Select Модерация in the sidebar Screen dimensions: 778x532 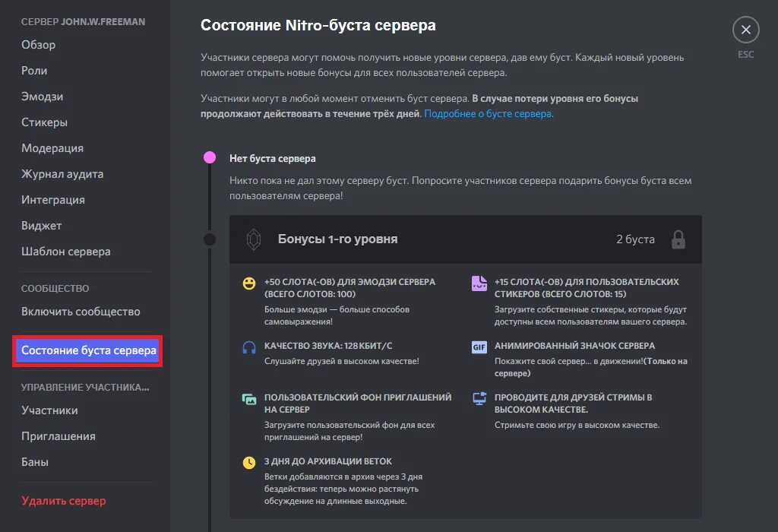coord(52,148)
